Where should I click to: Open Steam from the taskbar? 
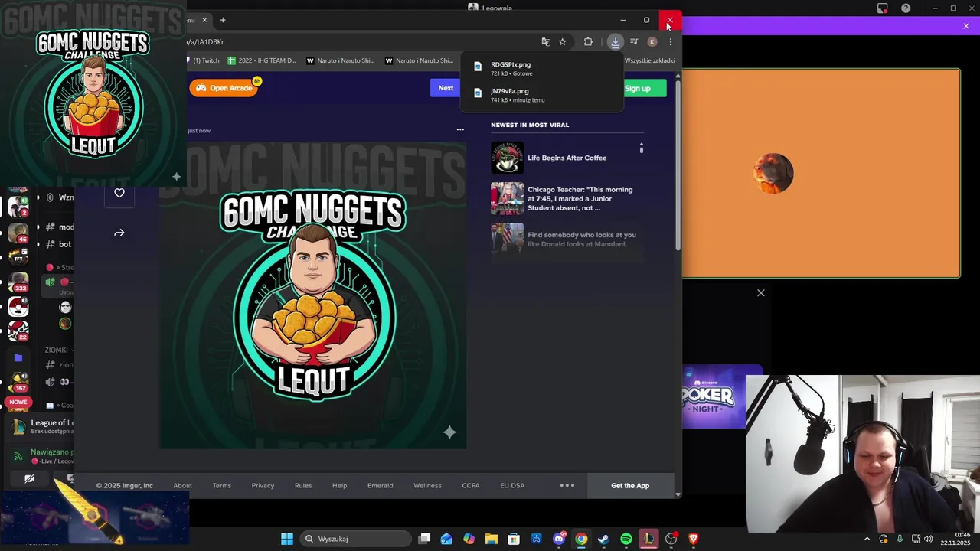[x=603, y=539]
